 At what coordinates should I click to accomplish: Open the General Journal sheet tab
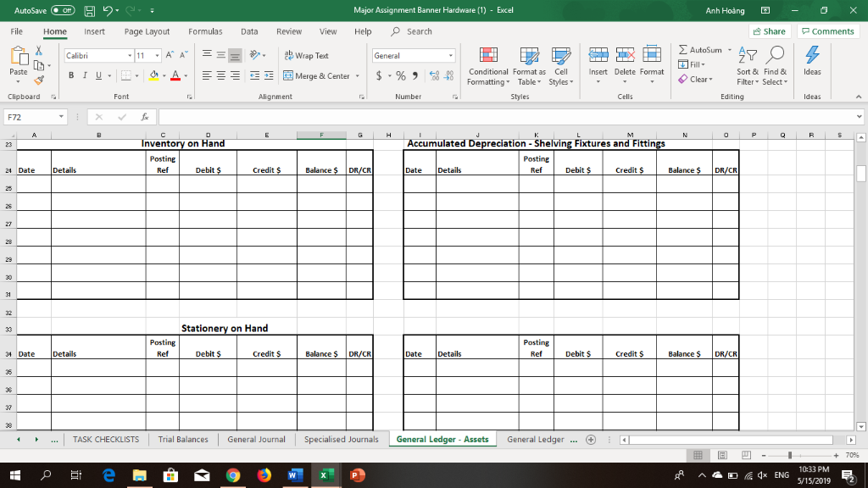(x=256, y=440)
